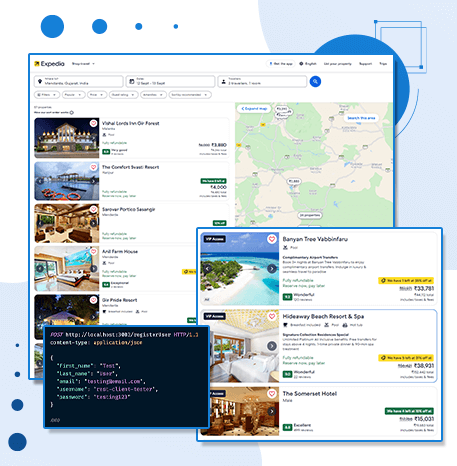
Task: Save Banyan Tree Vabbinfaru with heart
Action: [x=272, y=239]
